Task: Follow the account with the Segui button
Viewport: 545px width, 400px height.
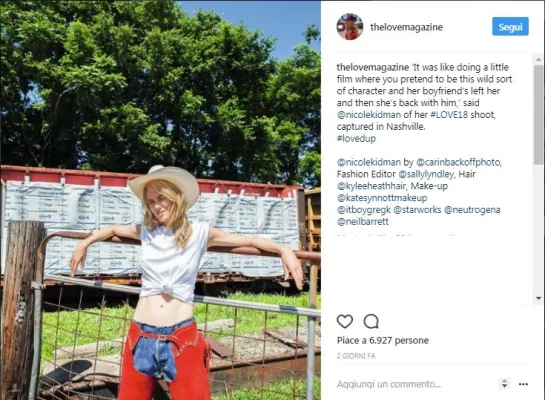Action: [510, 26]
